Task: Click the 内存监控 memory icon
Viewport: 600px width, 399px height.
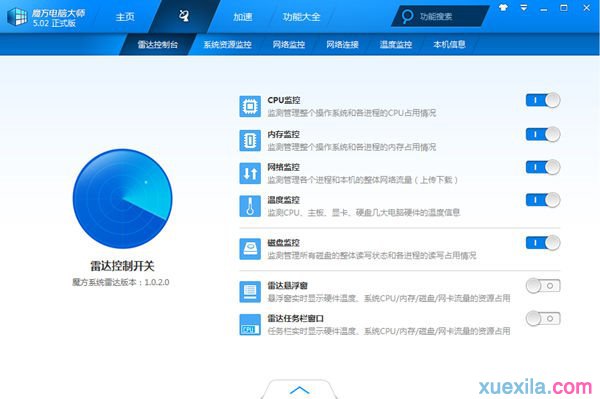Action: pos(250,140)
